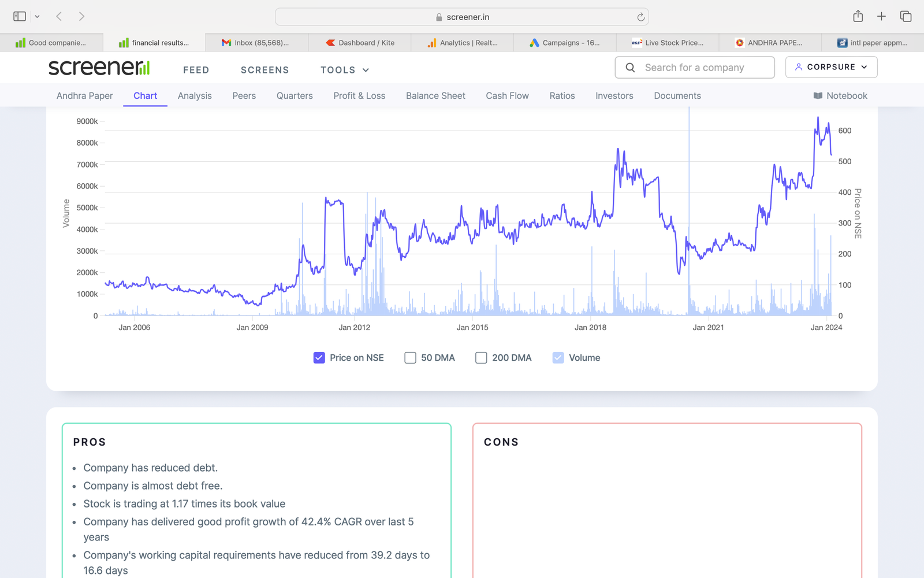Reload the page using the refresh icon

[640, 17]
